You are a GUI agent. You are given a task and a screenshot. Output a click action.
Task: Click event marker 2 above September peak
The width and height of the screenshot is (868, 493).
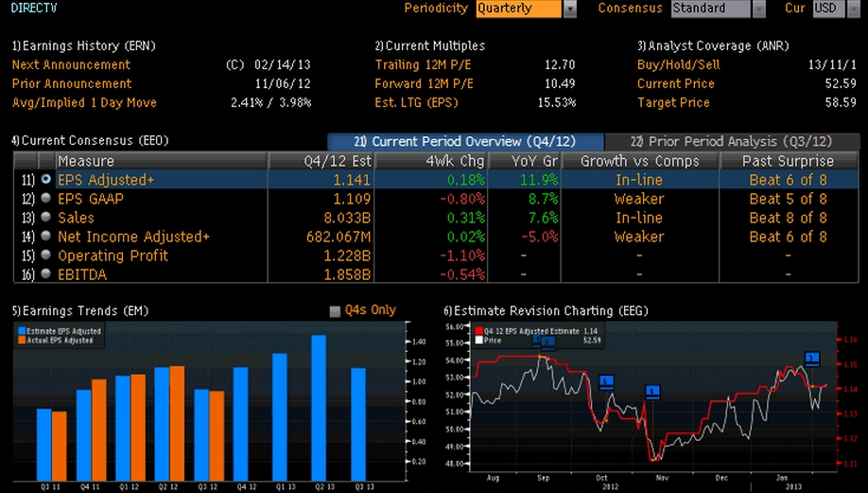pyautogui.click(x=547, y=343)
